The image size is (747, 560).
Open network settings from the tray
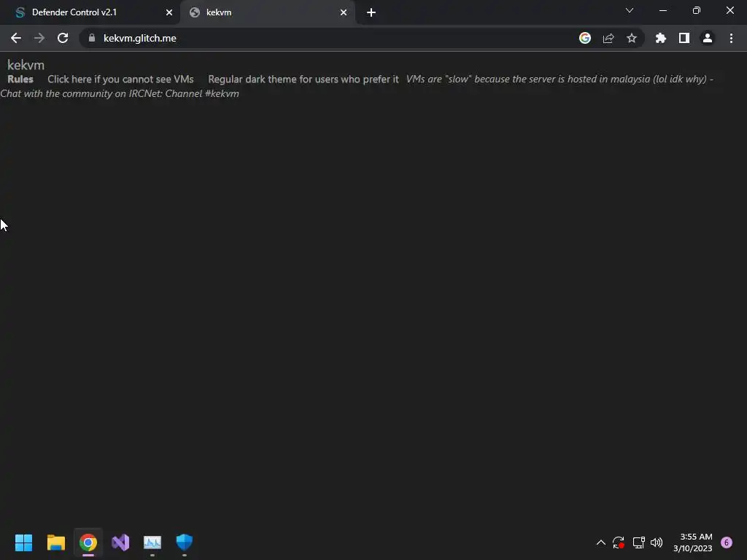click(638, 542)
